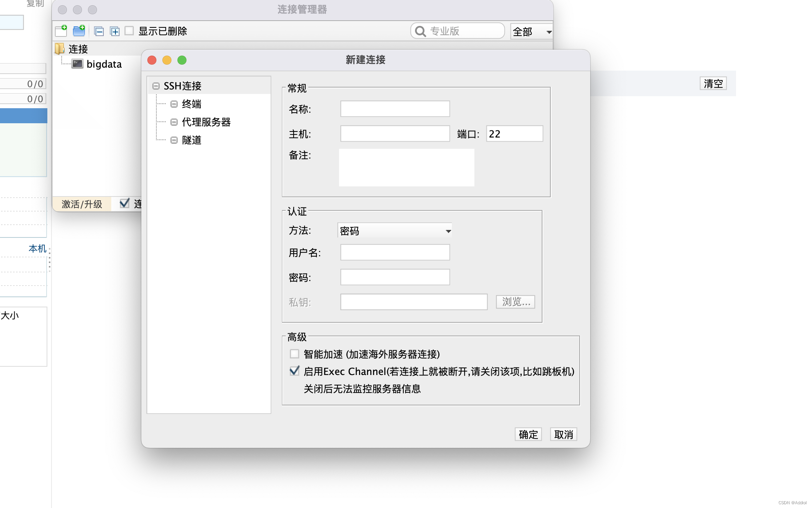812x508 pixels.
Task: Click the search magnifier icon
Action: (x=420, y=31)
